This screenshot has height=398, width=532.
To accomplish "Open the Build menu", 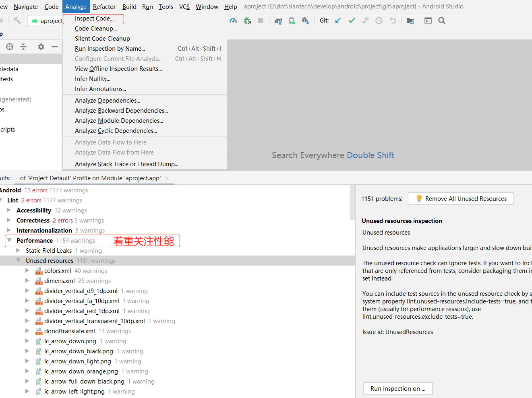I will coord(129,6).
